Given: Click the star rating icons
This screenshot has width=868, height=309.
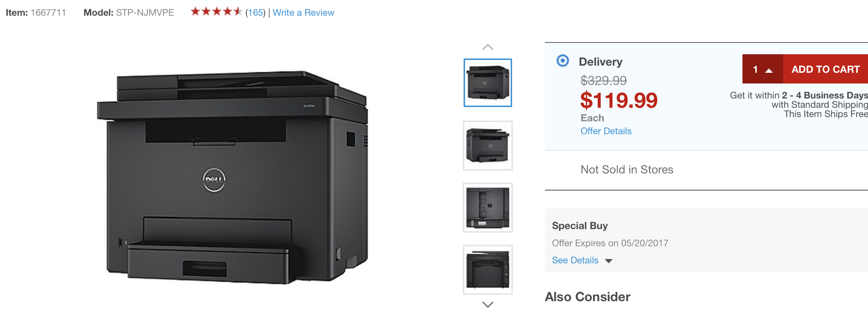Looking at the screenshot, I should 216,11.
